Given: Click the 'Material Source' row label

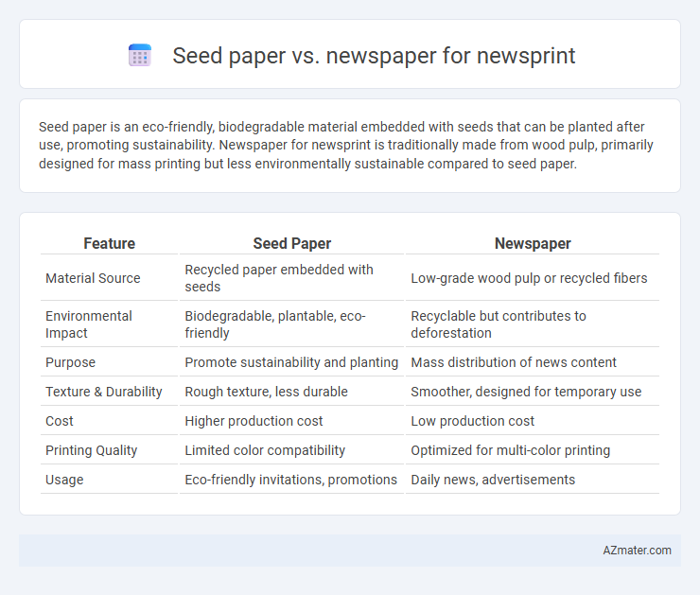Looking at the screenshot, I should click(93, 278).
